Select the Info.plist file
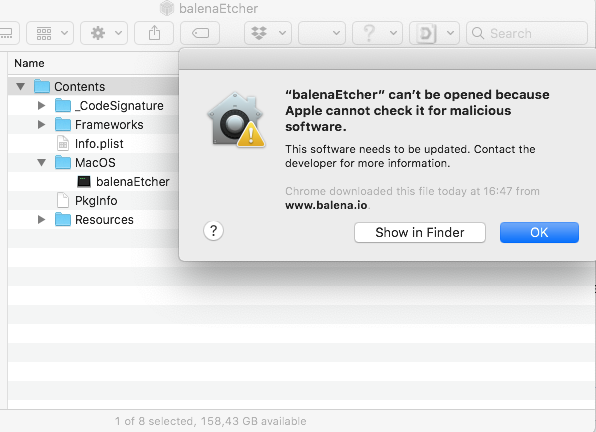Viewport: 596px width, 432px height. point(99,144)
